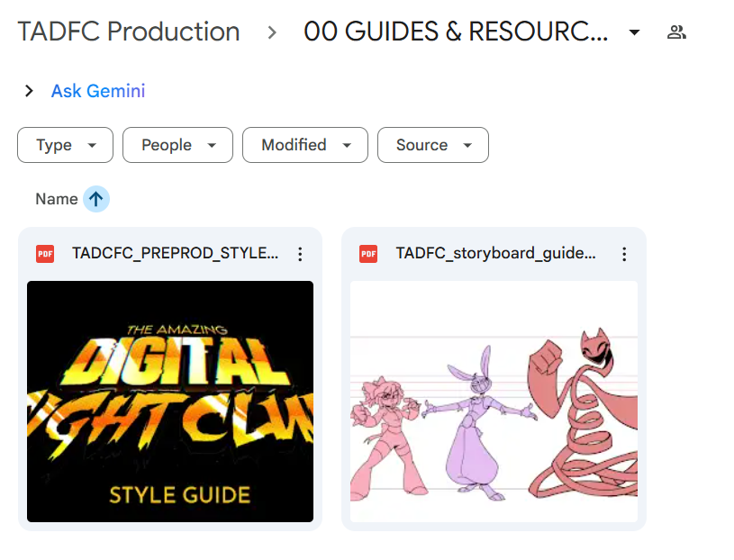Click the PDF icon on TADCFC_PREPROD_STYLE file

(x=44, y=253)
